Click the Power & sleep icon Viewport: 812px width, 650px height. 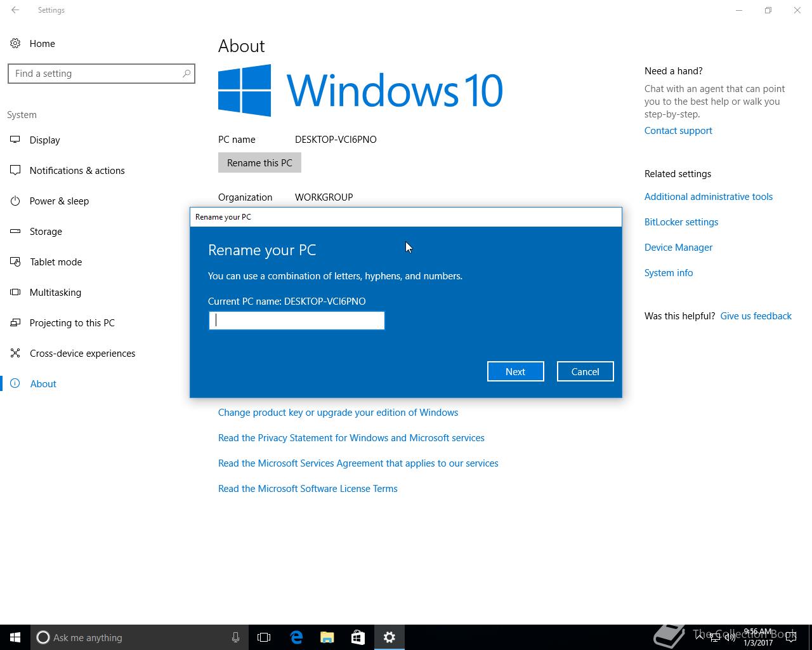15,201
